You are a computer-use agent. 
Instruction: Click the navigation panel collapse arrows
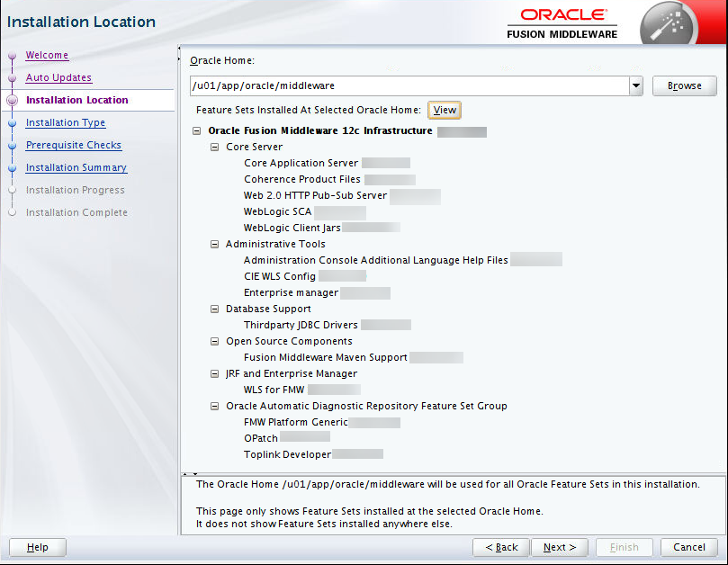point(179,54)
